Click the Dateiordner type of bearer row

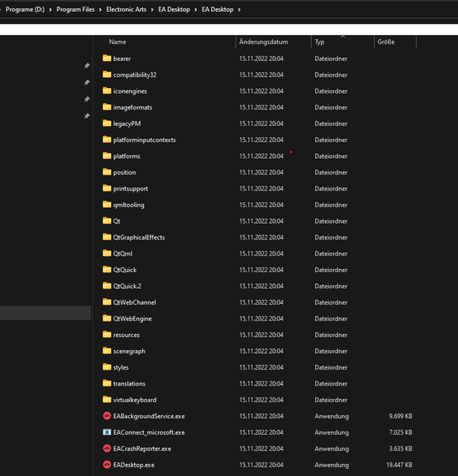point(331,59)
